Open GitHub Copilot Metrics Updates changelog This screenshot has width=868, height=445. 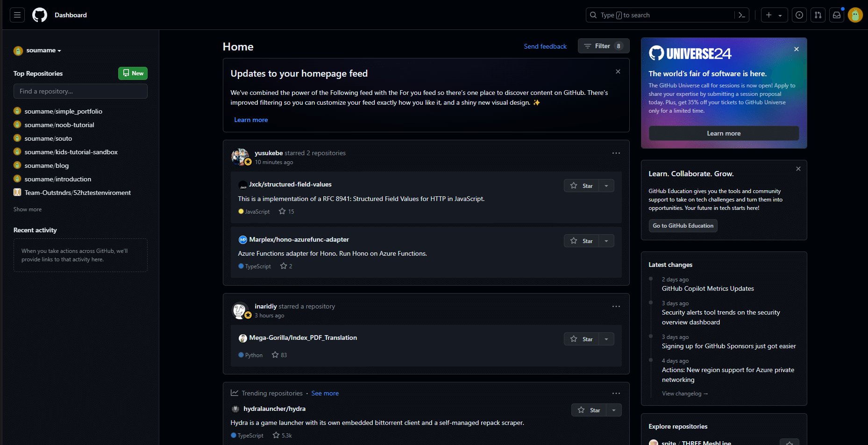coord(708,288)
